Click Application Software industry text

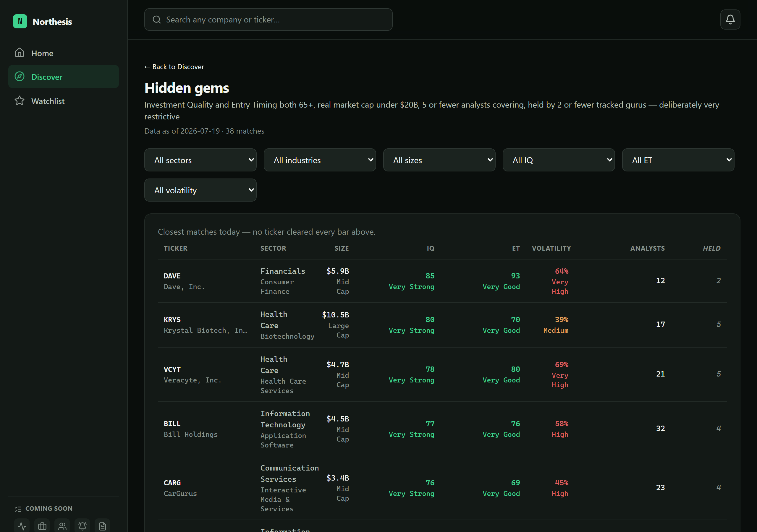coord(283,440)
